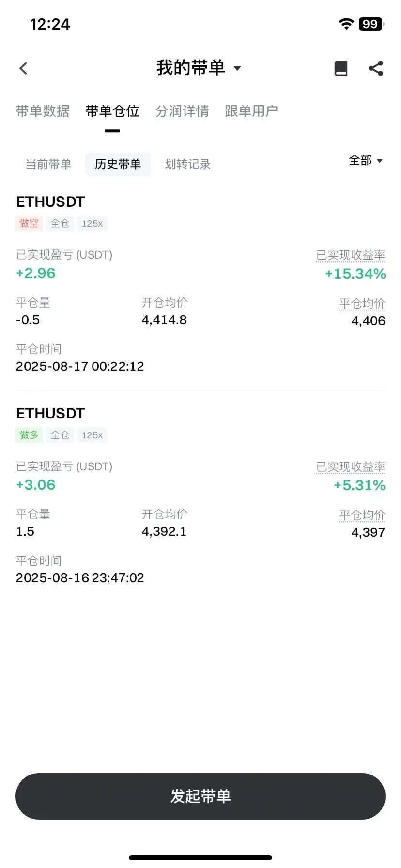Select the 当前带单 sub-tab
The height and width of the screenshot is (868, 401).
coord(48,164)
